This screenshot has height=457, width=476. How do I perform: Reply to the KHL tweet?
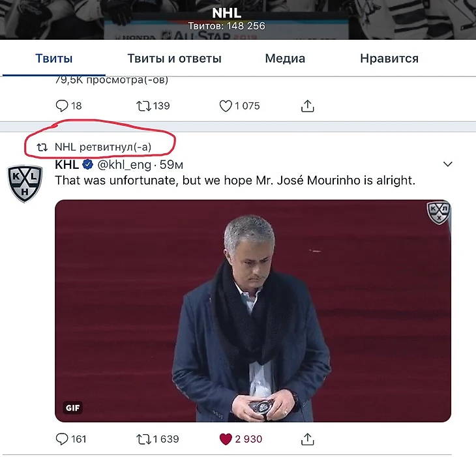63,439
